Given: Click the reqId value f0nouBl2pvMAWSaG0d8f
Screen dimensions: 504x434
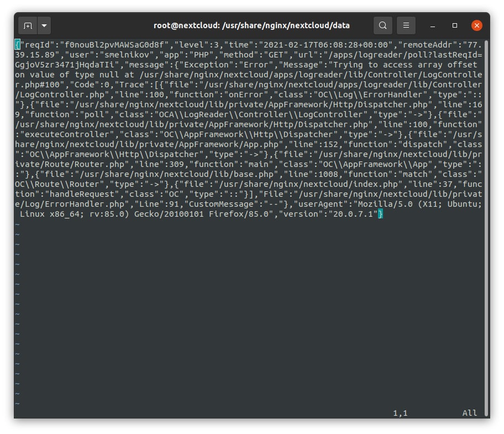Looking at the screenshot, I should [x=114, y=45].
